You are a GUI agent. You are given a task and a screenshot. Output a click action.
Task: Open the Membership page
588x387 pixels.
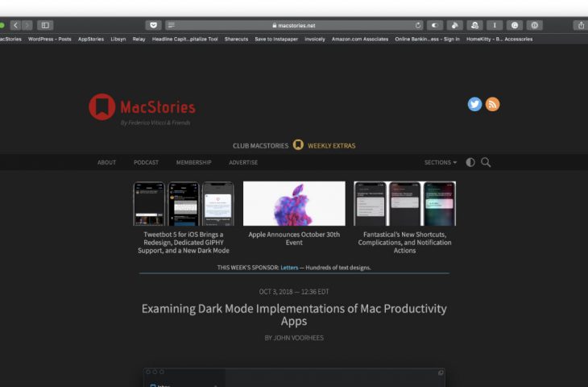click(x=194, y=162)
